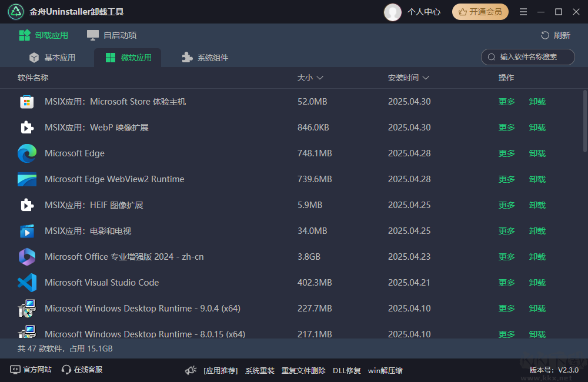Switch to the 基本应用 tab
Image resolution: width=588 pixels, height=382 pixels.
pos(52,58)
